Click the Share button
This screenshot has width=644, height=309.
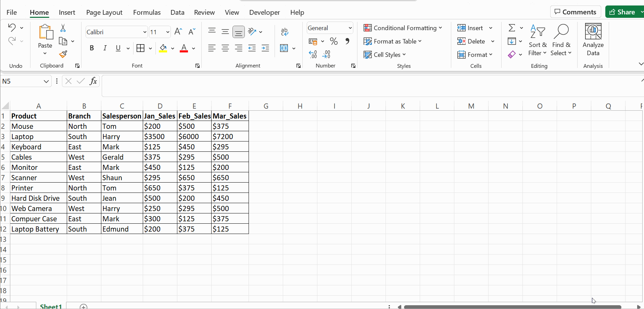click(624, 12)
